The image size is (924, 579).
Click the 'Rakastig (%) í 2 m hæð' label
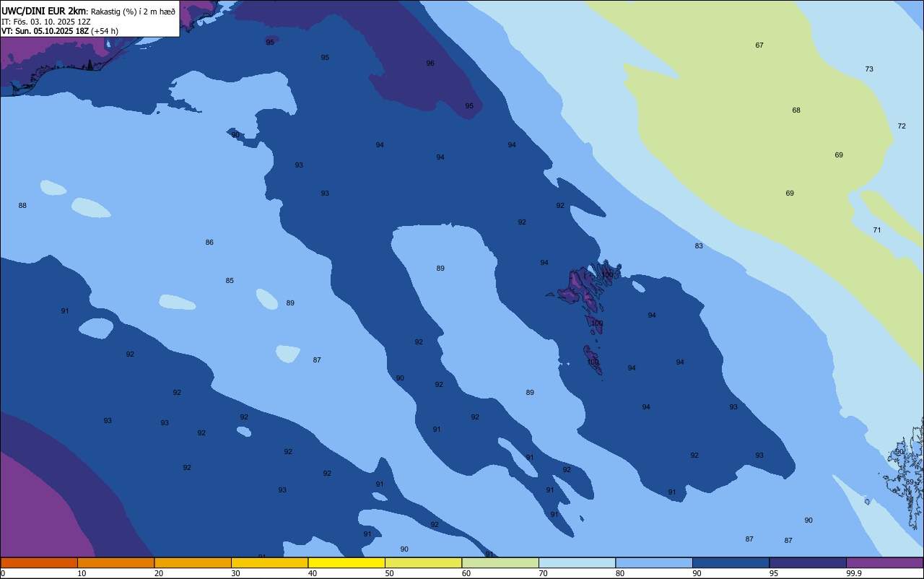coord(133,12)
